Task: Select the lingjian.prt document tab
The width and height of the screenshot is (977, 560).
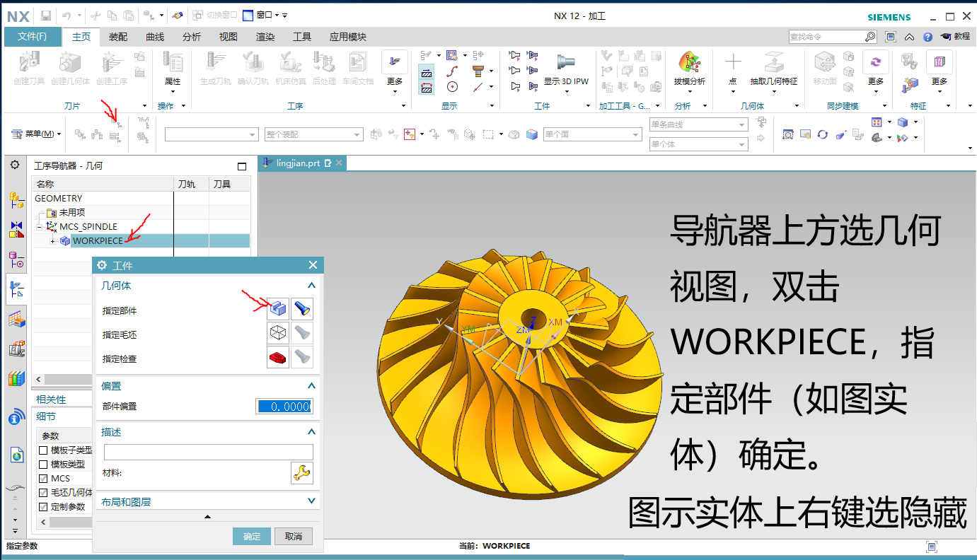Action: click(x=303, y=163)
